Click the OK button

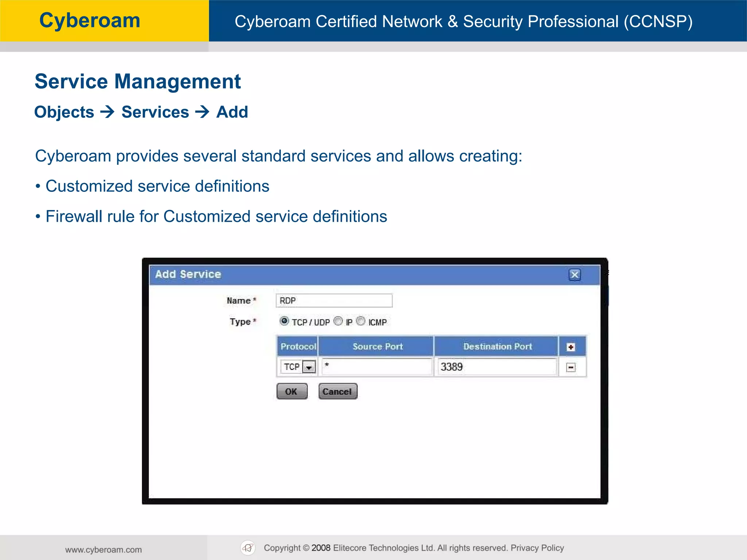coord(292,392)
